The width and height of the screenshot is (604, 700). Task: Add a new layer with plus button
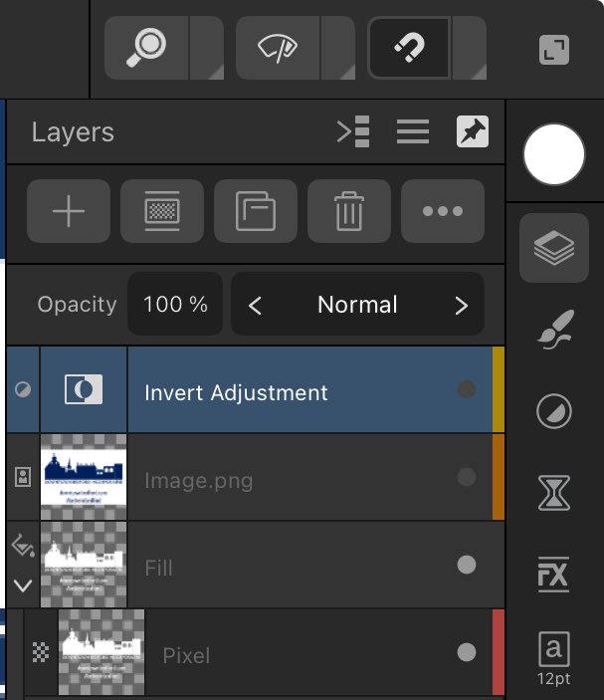pyautogui.click(x=69, y=211)
